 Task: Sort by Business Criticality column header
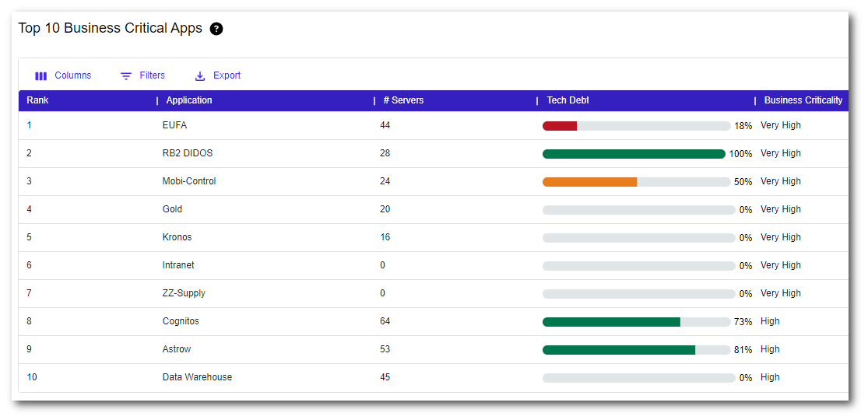[x=803, y=100]
